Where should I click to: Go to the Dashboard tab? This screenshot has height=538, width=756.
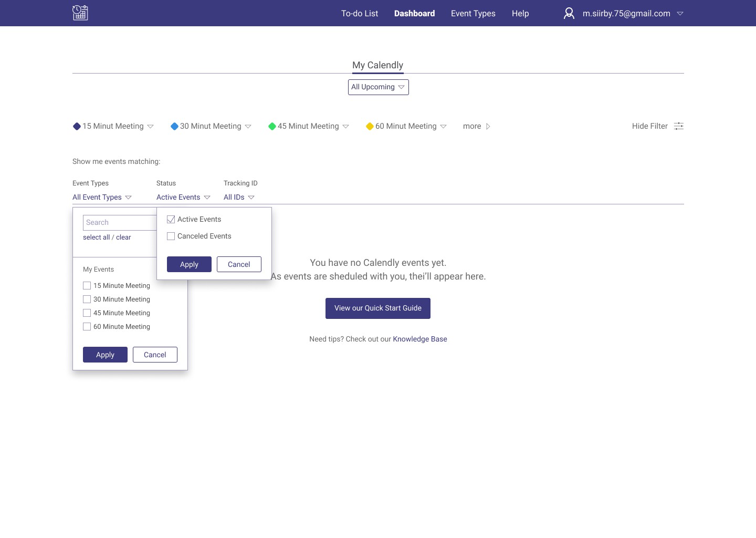[414, 14]
